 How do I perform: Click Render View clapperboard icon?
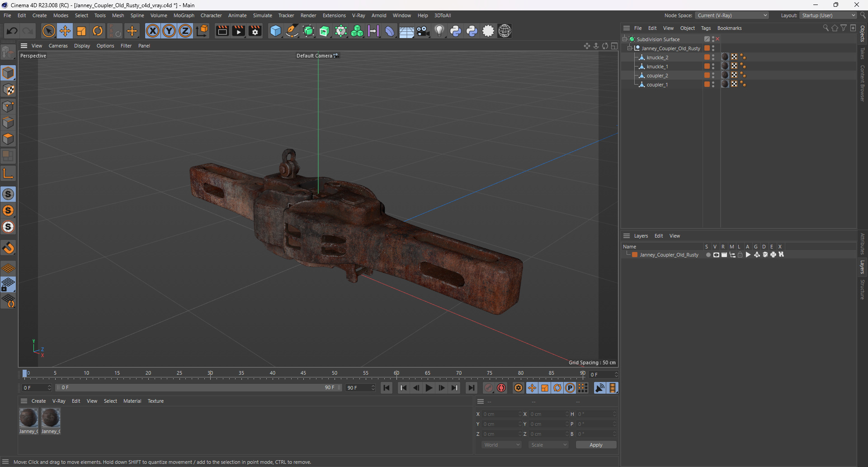(222, 31)
